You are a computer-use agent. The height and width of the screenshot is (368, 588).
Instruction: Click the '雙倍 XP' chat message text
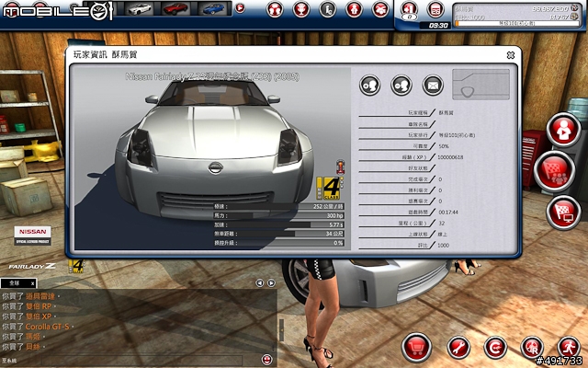(x=39, y=316)
